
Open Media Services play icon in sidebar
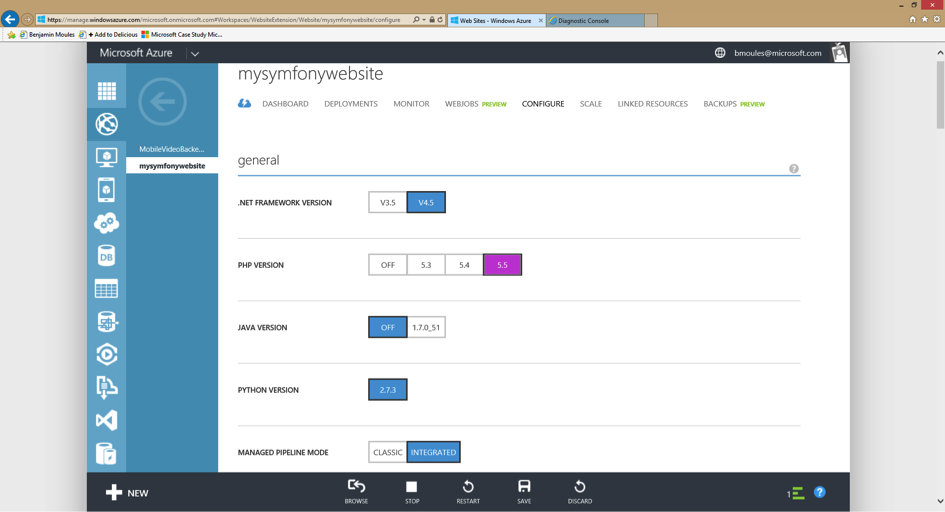pos(107,354)
